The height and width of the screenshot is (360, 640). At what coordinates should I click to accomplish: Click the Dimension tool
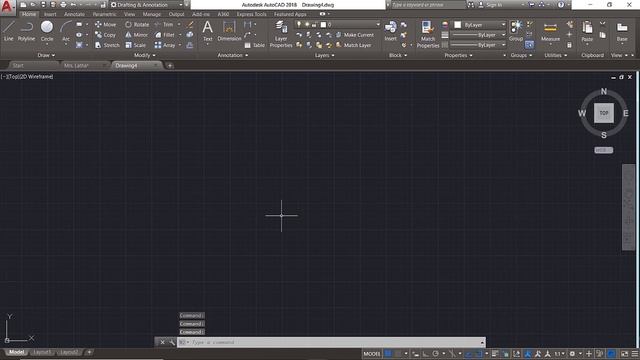coord(229,31)
